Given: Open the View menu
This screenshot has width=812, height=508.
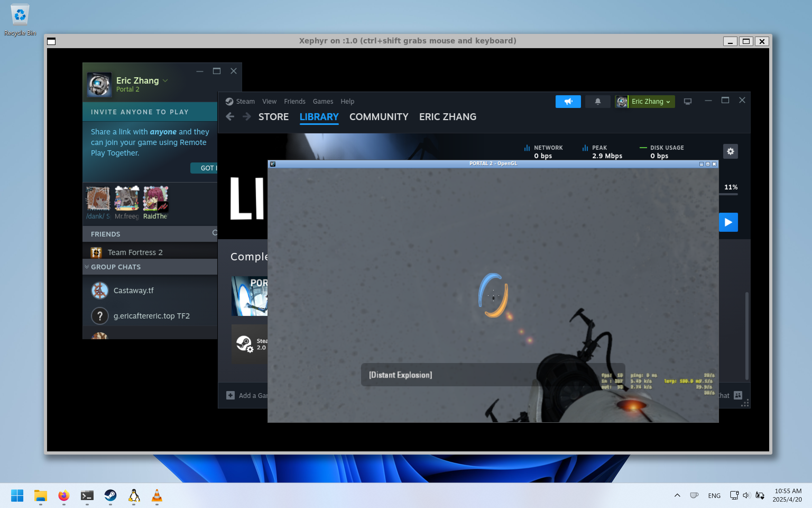Looking at the screenshot, I should [269, 101].
